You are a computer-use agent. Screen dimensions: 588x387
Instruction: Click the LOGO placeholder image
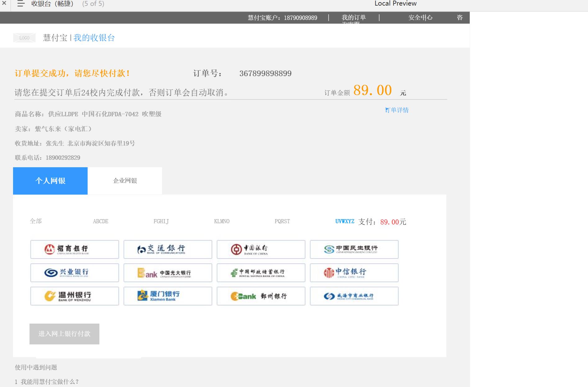[x=24, y=38]
